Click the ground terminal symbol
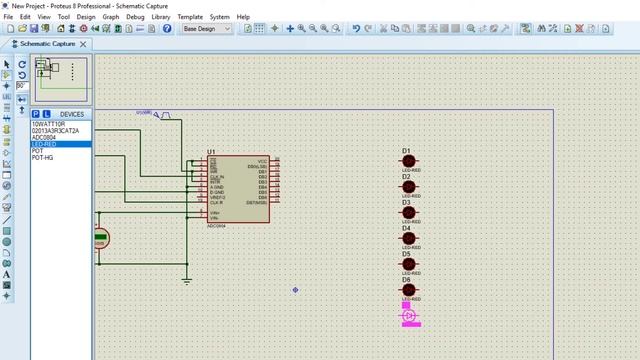 187,281
